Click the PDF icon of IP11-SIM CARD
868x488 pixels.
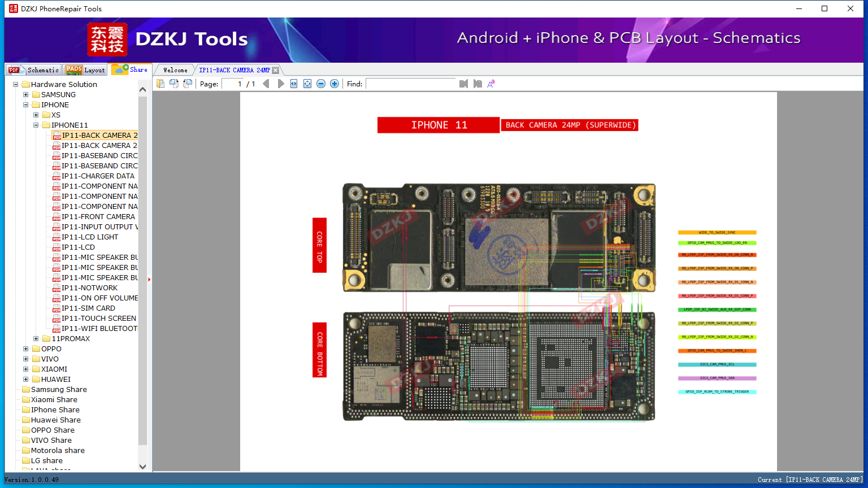tap(57, 308)
